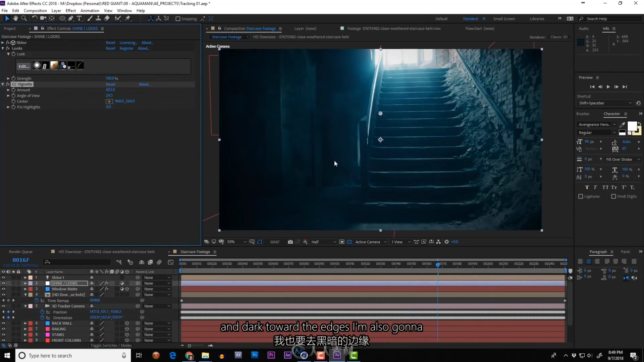Click the Local Axis Mode icon
The image size is (644, 362).
(151, 18)
